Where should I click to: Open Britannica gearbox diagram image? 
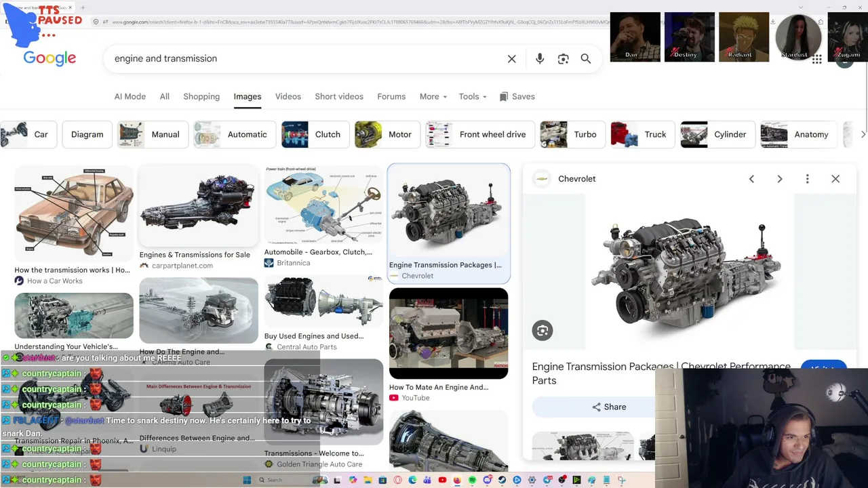[323, 205]
